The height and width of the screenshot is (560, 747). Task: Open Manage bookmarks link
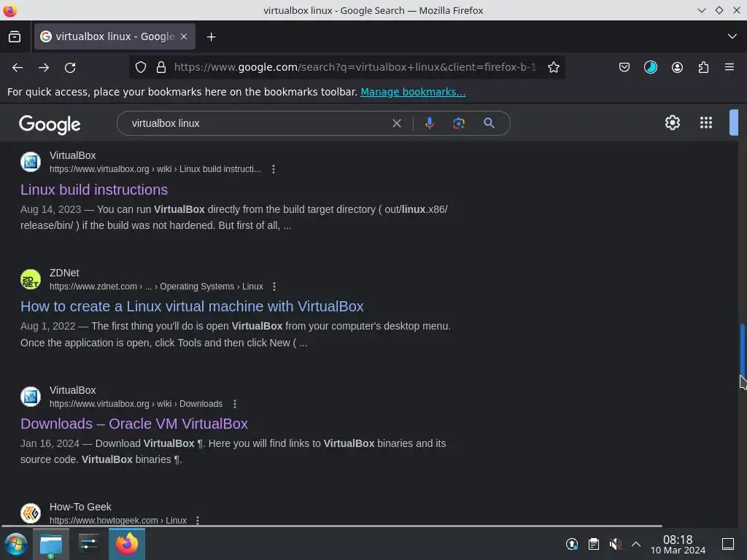413,92
